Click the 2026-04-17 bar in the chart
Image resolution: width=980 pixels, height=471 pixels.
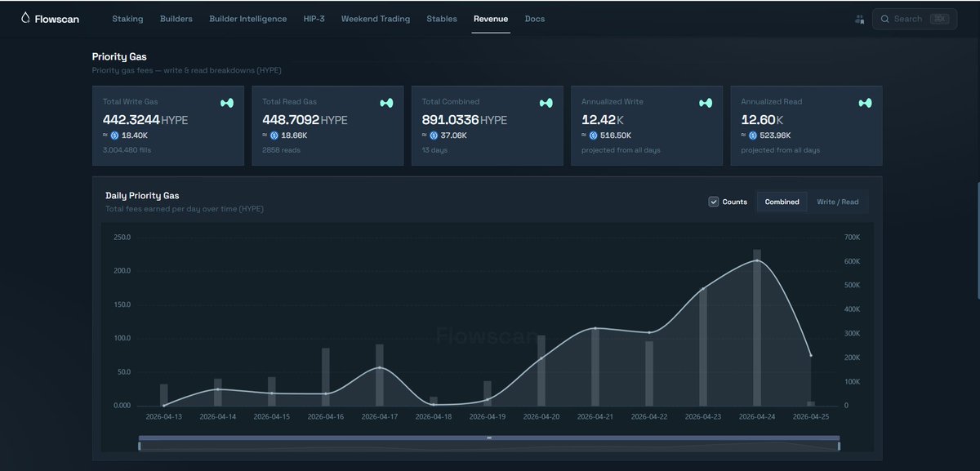[380, 375]
